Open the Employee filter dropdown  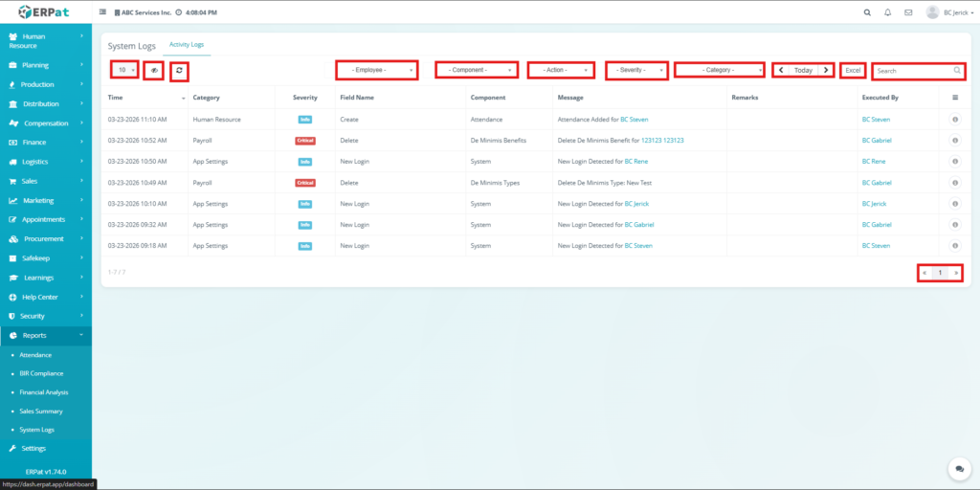[377, 71]
